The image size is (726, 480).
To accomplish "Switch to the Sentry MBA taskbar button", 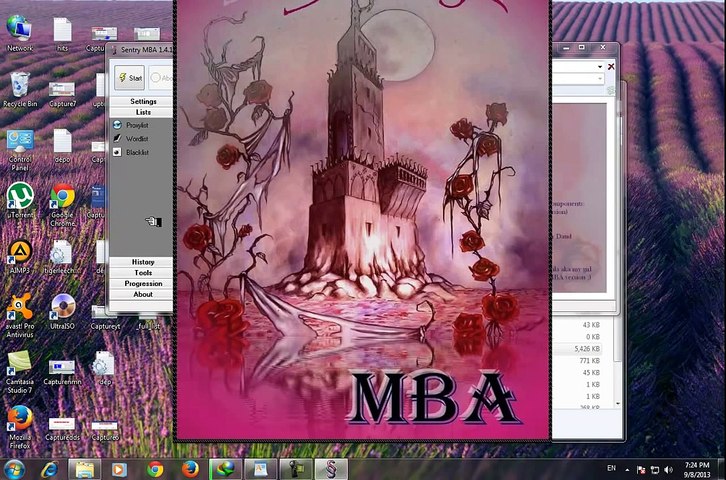I will tap(331, 469).
